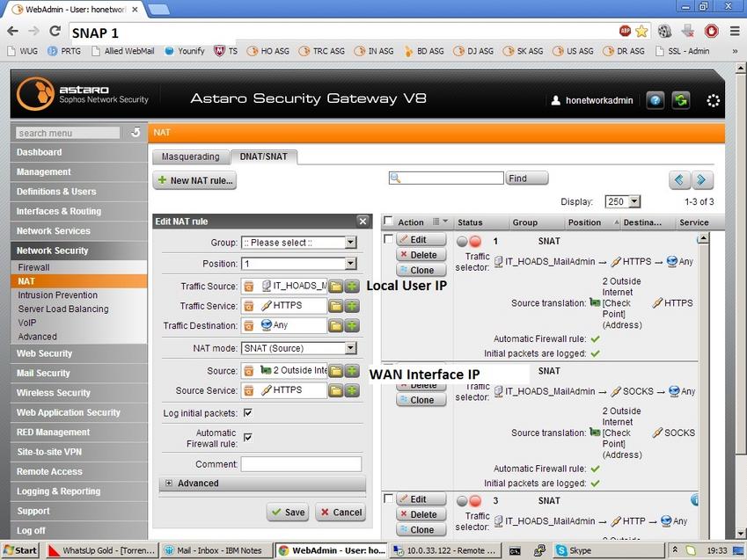Click green plus icon for Source field
The image size is (747, 560).
click(352, 370)
